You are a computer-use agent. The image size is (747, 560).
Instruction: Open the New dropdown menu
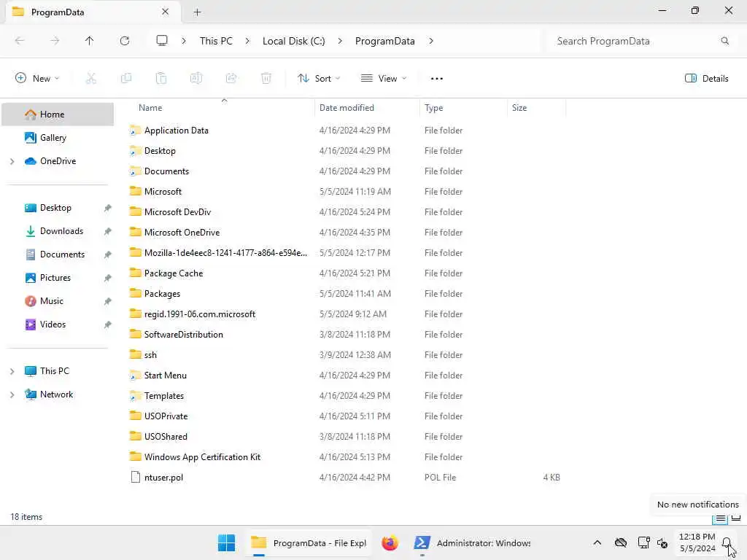pos(37,79)
